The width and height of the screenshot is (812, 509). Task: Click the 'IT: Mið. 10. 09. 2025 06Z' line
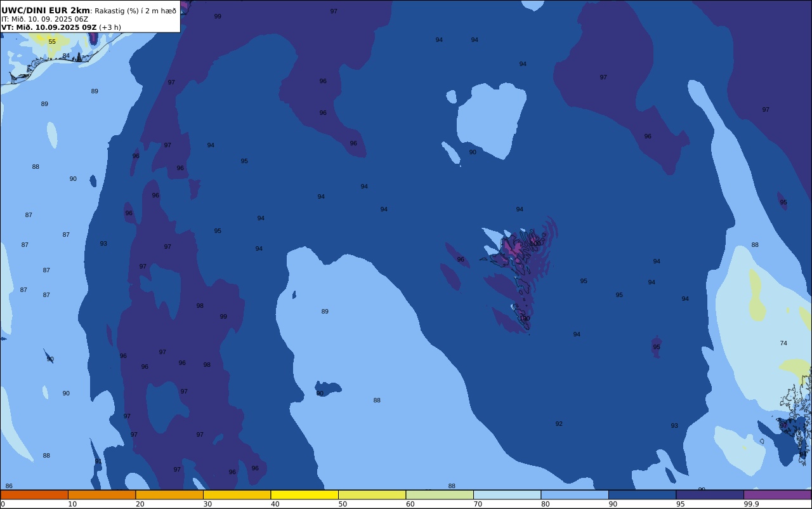click(x=44, y=19)
